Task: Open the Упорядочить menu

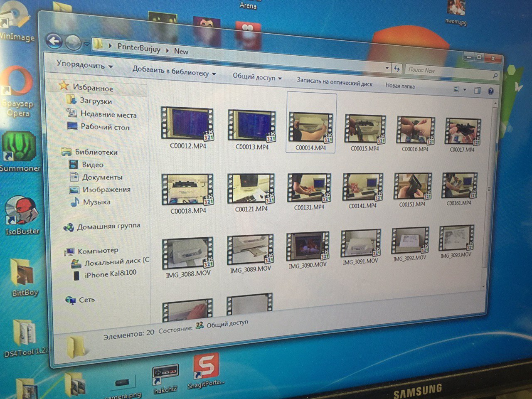Action: (84, 65)
